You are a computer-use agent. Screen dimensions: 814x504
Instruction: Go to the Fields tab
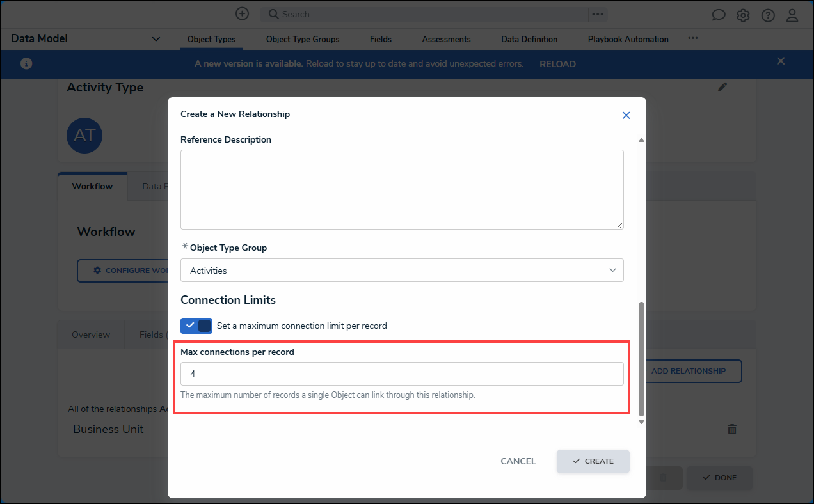tap(381, 39)
